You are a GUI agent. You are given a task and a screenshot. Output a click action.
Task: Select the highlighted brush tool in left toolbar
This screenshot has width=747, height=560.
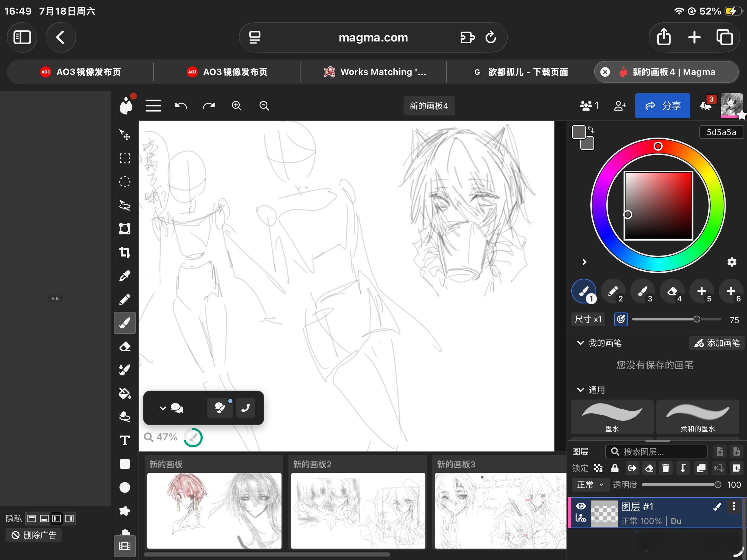pos(125,323)
